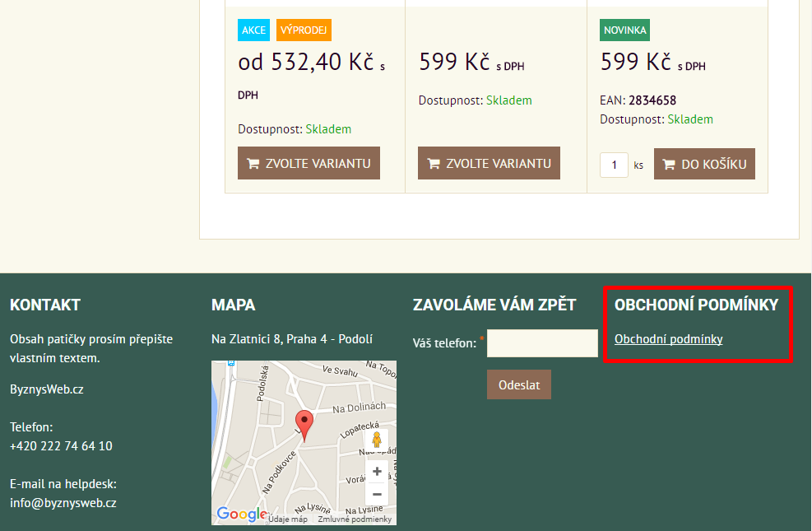This screenshot has width=812, height=531.
Task: Click the orange VÝPRODEJ badge
Action: [304, 30]
